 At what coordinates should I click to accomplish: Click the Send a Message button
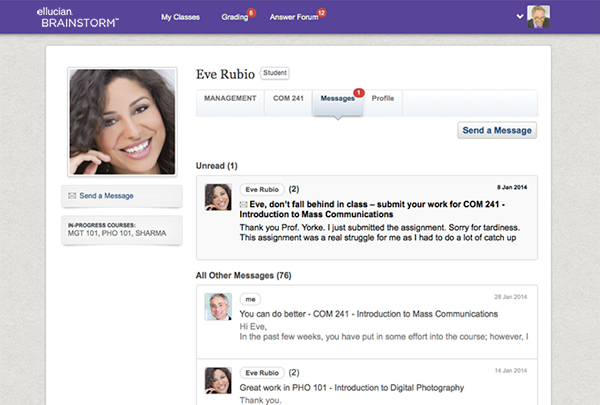click(x=497, y=131)
